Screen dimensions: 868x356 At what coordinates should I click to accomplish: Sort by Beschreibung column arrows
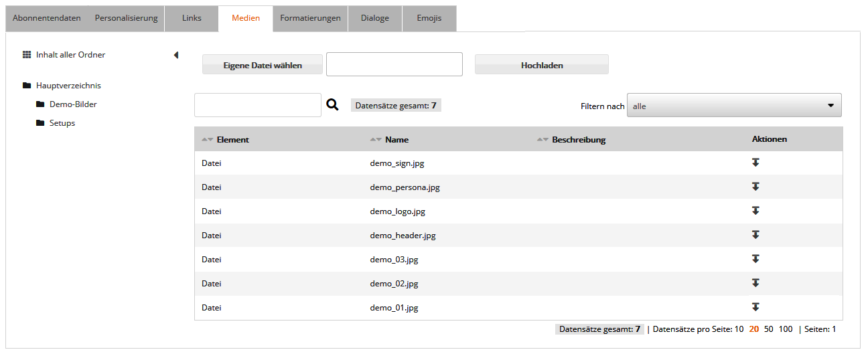click(543, 140)
